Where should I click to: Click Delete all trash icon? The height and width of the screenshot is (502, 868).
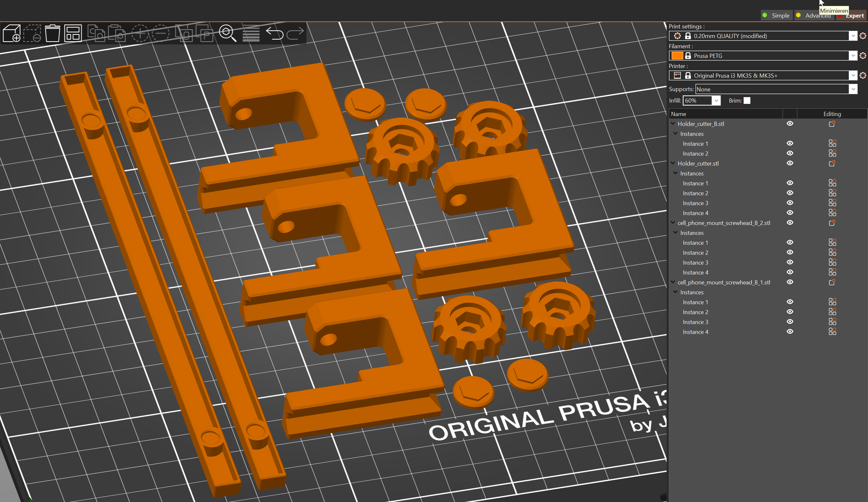[x=52, y=34]
